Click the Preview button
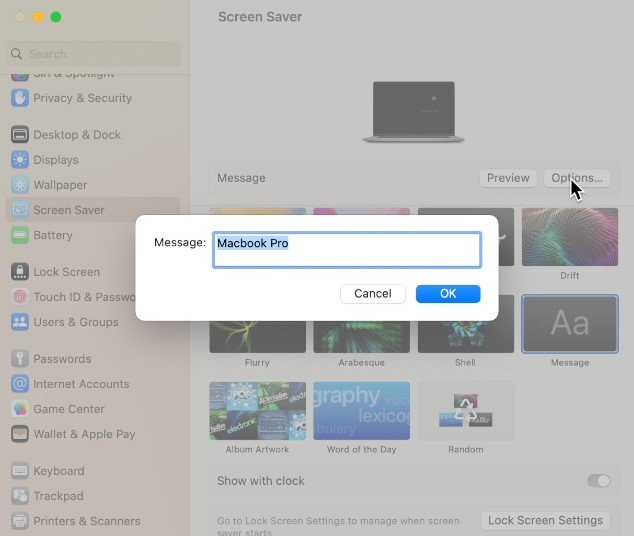This screenshot has height=536, width=634. click(x=508, y=178)
